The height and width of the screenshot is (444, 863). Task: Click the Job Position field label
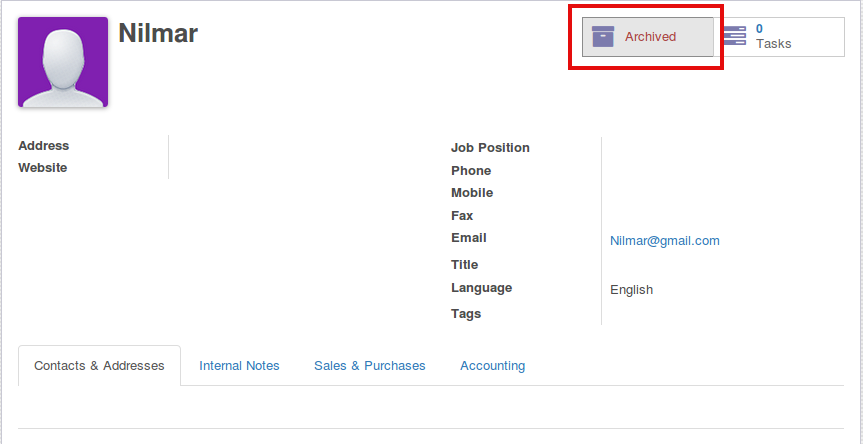(x=490, y=148)
